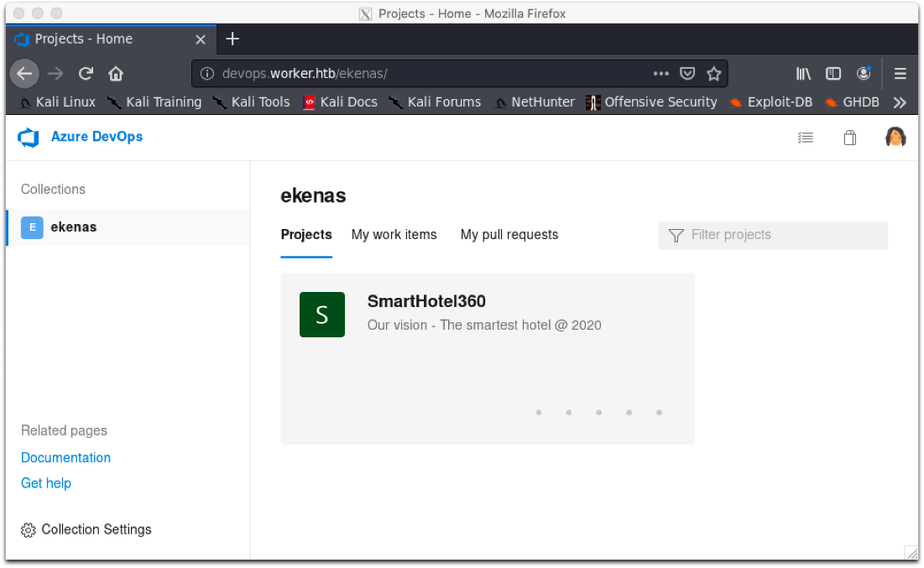
Task: Click the ekenas collection E avatar icon
Action: (33, 227)
